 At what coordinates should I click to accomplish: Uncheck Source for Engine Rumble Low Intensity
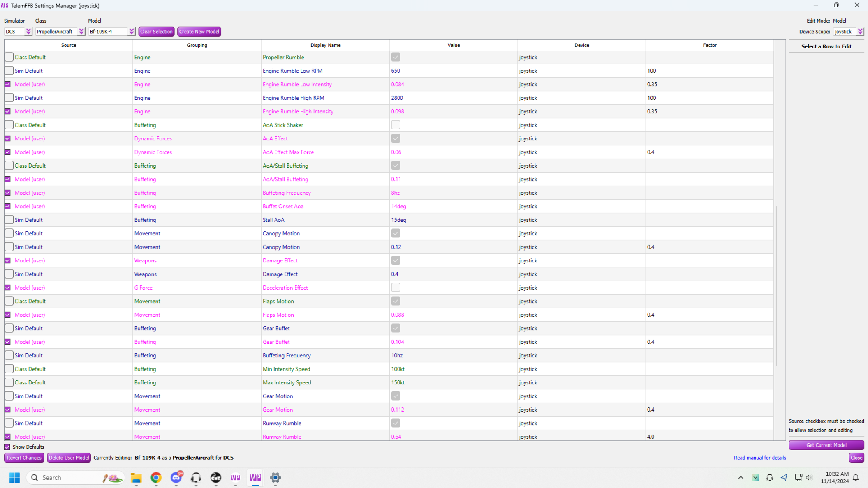pos(8,84)
